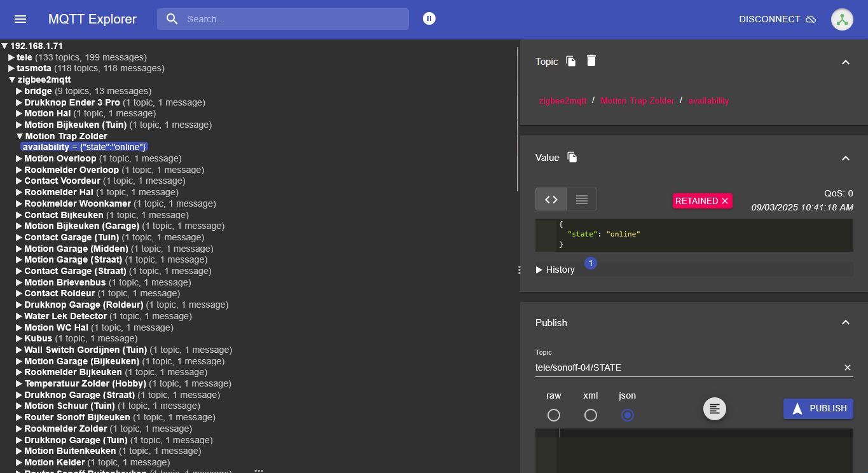Collapse the zigbee2mqtt topic
This screenshot has height=473, width=868.
(x=12, y=79)
